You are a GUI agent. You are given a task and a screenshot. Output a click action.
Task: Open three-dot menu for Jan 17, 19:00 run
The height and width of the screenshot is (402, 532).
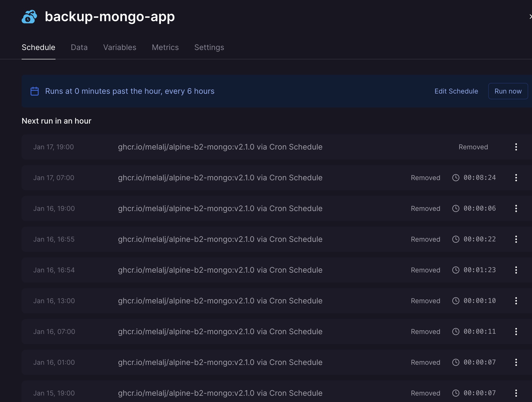[x=516, y=147]
